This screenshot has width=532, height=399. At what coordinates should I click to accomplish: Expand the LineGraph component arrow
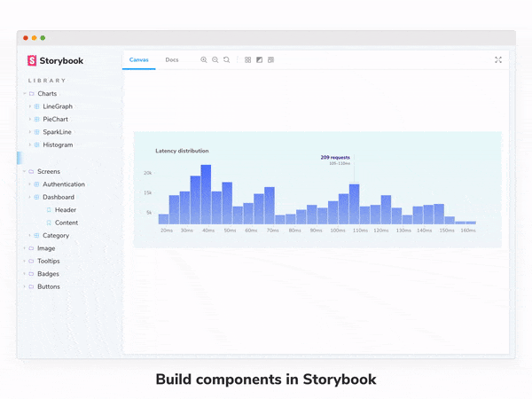(30, 106)
